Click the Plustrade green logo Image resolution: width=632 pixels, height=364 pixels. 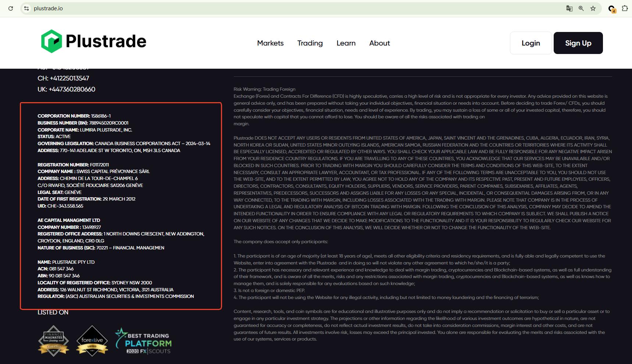pos(93,41)
